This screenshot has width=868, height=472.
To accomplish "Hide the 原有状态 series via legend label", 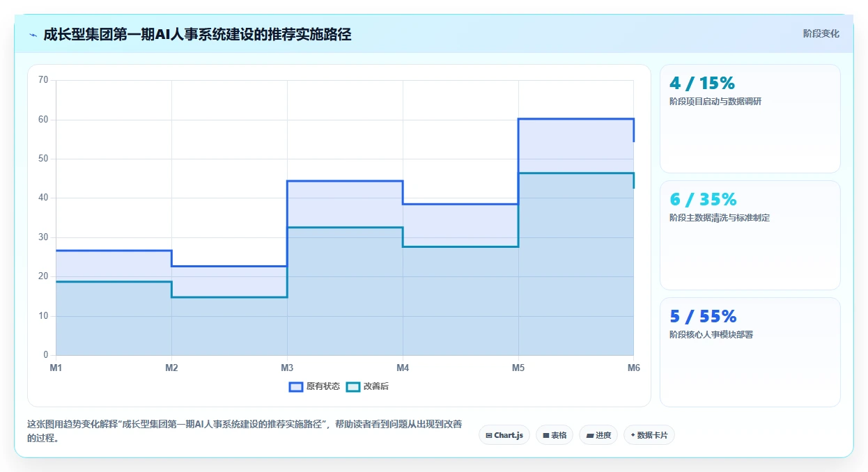I will (x=323, y=386).
